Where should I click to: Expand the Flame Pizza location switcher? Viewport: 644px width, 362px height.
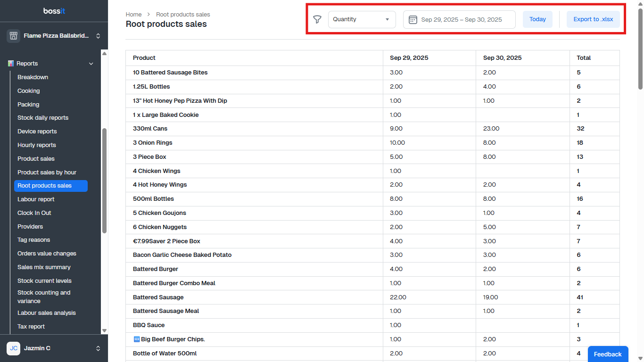tap(98, 36)
